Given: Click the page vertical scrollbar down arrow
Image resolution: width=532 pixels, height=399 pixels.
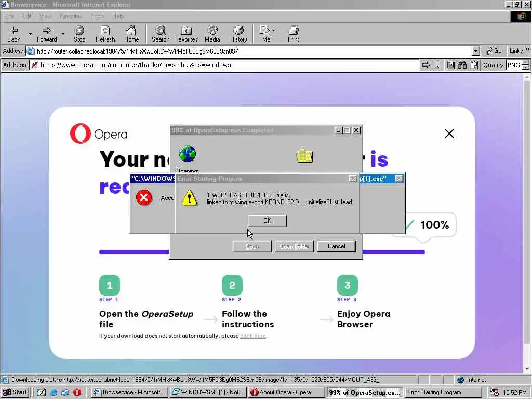Looking at the screenshot, I should [x=527, y=369].
